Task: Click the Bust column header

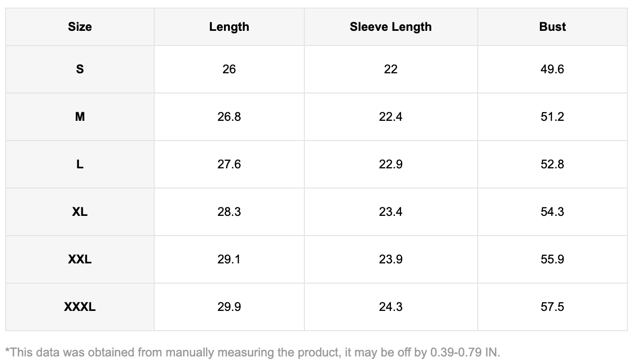Action: coord(552,27)
